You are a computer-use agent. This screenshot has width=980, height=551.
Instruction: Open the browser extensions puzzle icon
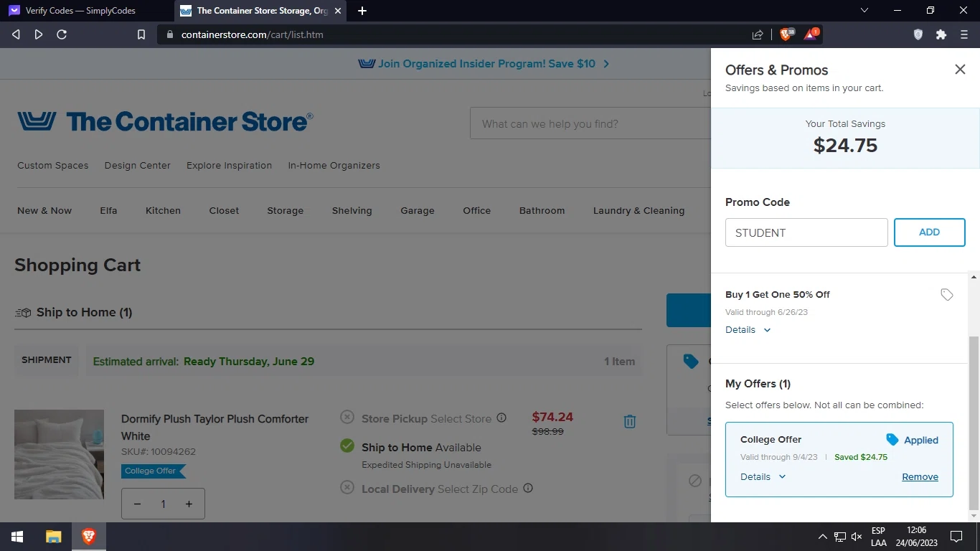tap(941, 34)
